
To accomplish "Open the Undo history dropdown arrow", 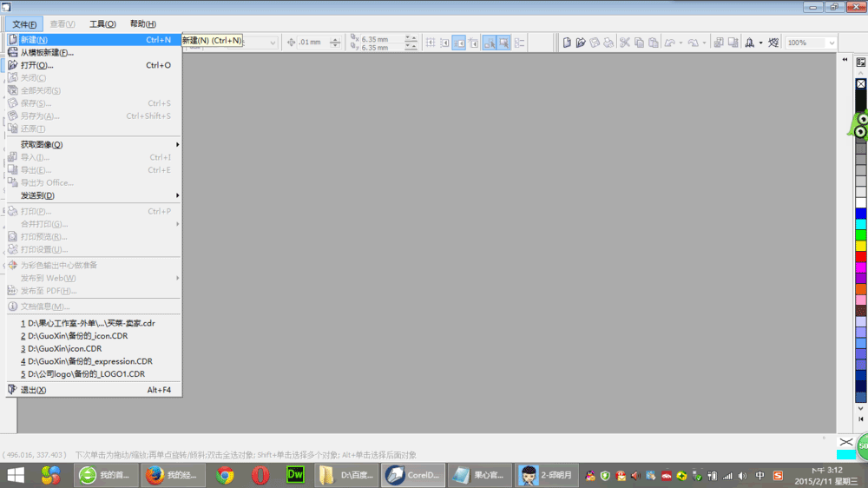I will (x=681, y=43).
